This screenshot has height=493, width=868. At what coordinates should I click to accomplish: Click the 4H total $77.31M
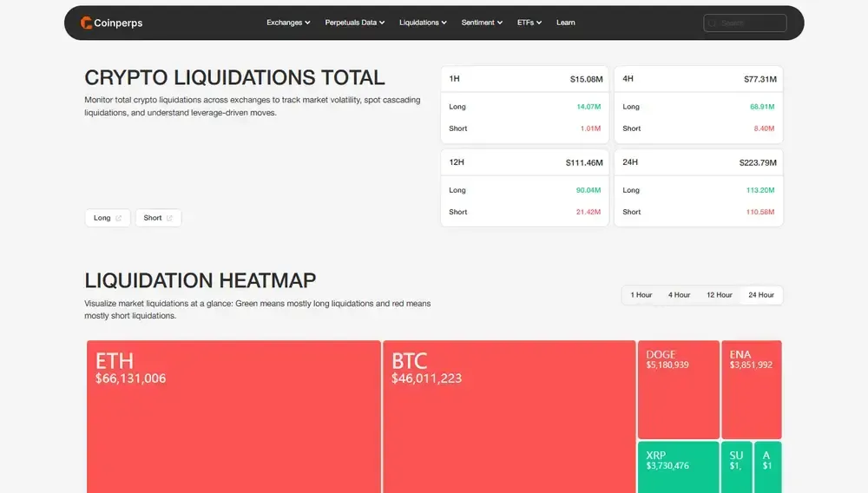(x=760, y=79)
